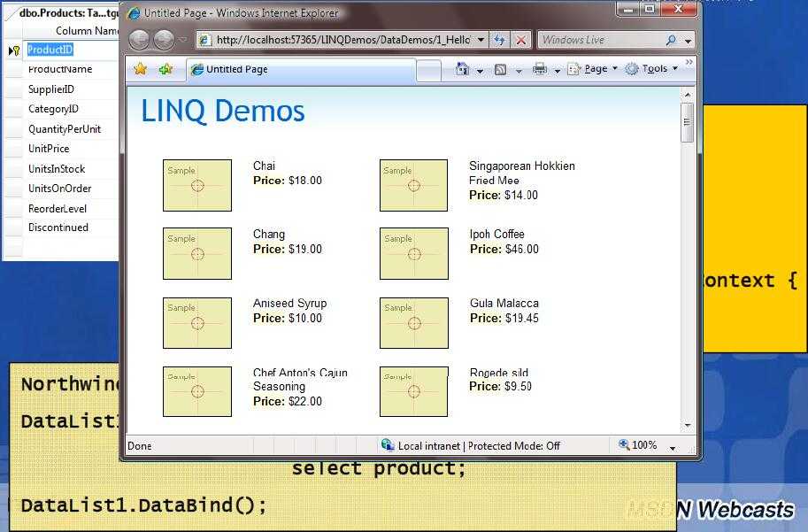
Task: Show more command bar items chevron
Action: pos(689,62)
